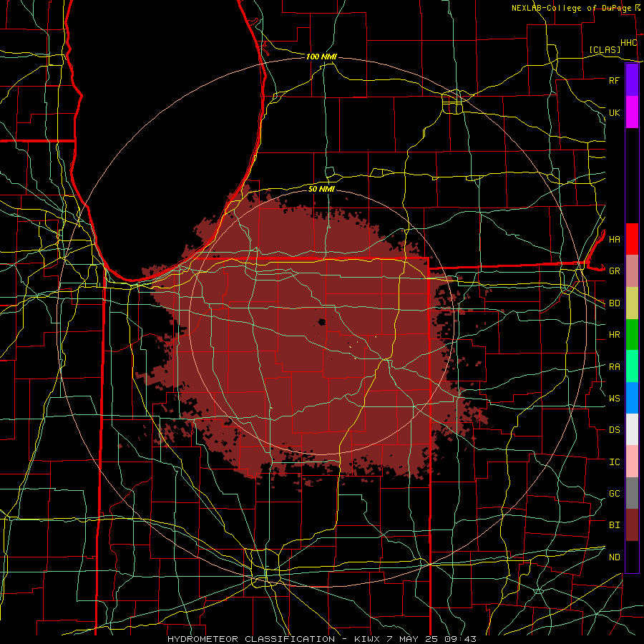
Task: Click the "100 NMI" range ring label
Action: pyautogui.click(x=321, y=57)
